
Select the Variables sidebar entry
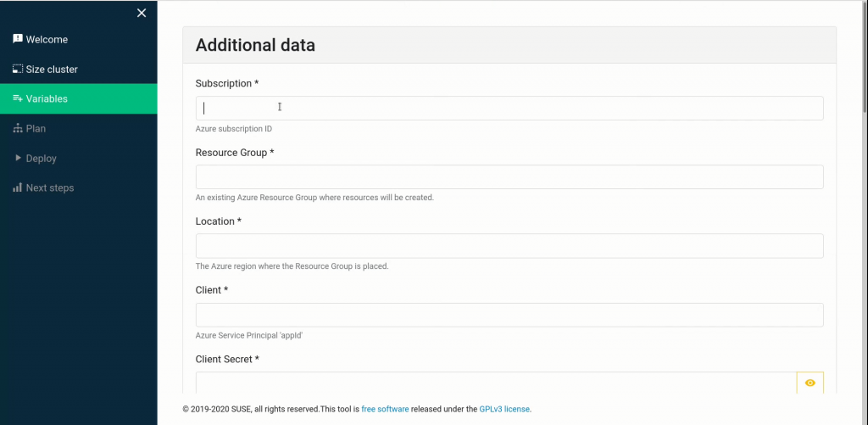point(47,98)
